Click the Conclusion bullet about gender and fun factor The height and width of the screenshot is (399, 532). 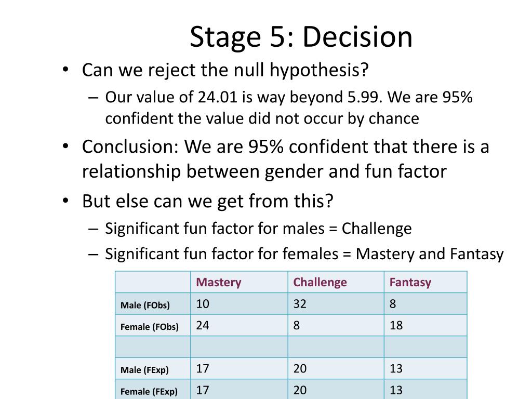[x=285, y=159]
